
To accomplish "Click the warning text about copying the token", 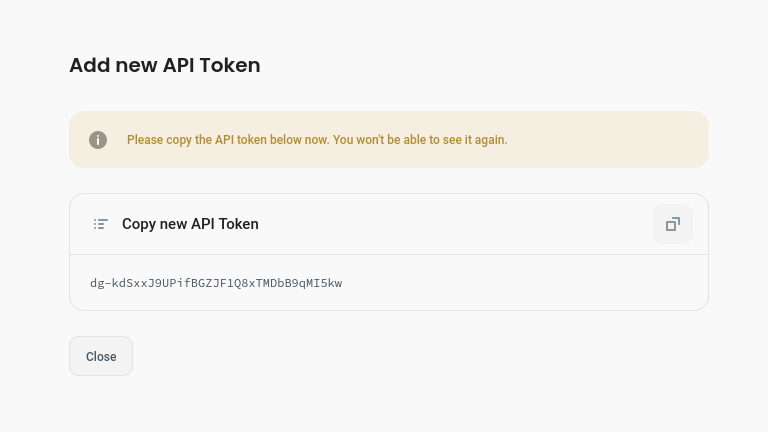I will click(317, 140).
